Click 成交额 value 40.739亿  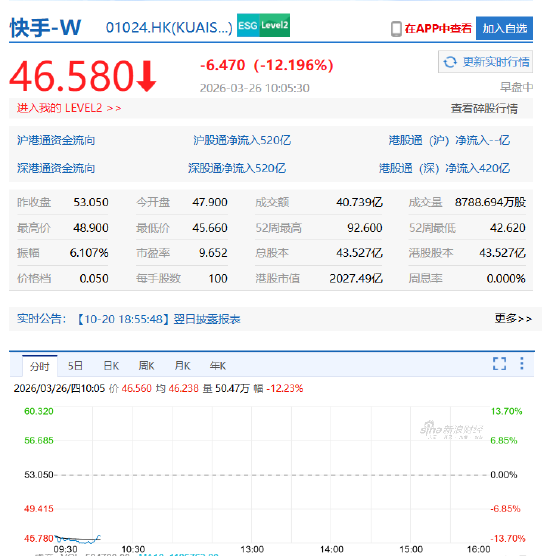(x=360, y=202)
